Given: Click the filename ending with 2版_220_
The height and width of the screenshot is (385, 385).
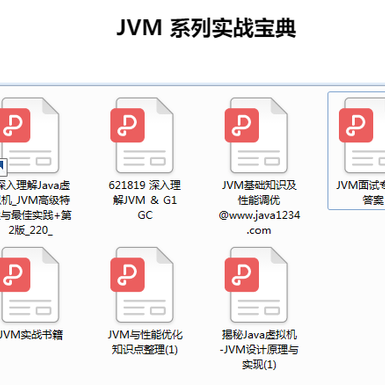Looking at the screenshot, I should (x=35, y=207).
